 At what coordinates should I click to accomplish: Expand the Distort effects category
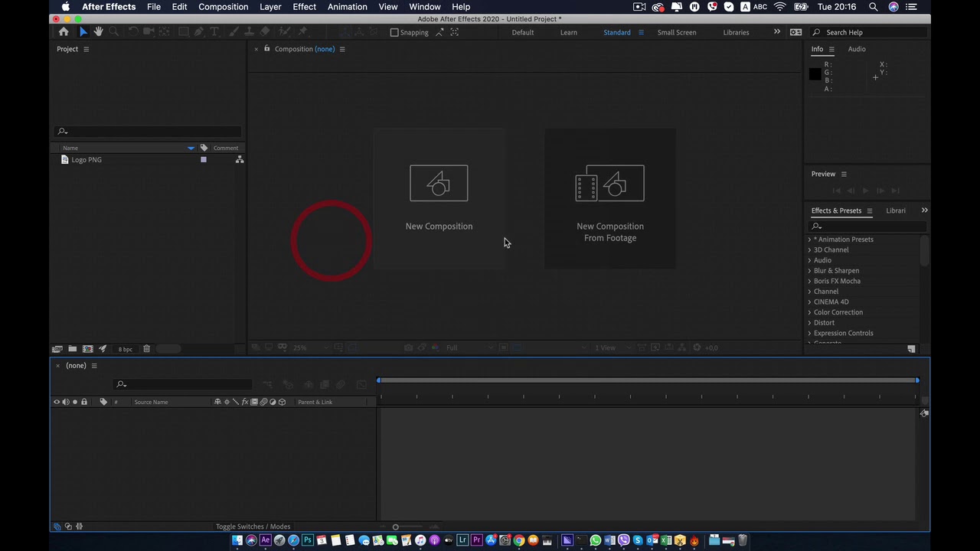[809, 323]
